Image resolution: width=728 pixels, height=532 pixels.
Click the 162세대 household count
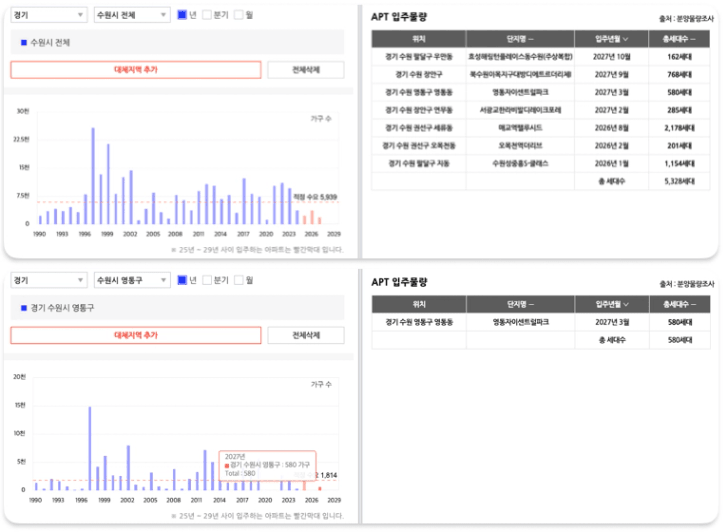tap(679, 57)
